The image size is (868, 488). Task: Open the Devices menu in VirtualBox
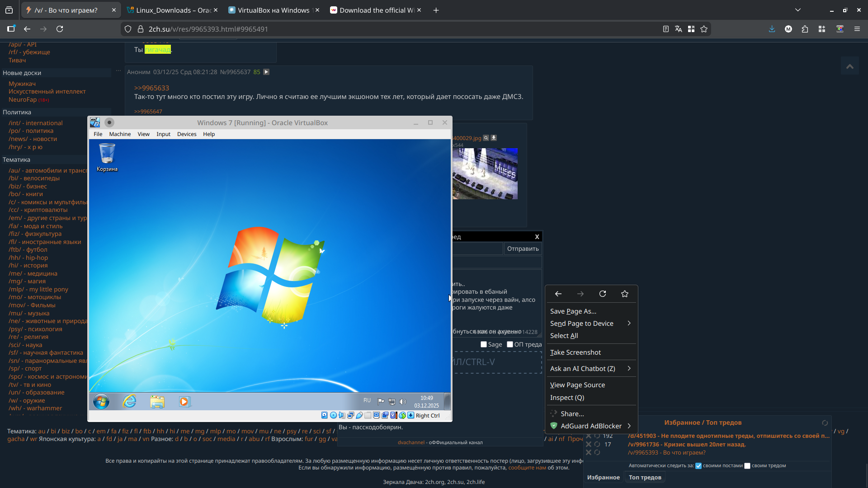(x=187, y=134)
